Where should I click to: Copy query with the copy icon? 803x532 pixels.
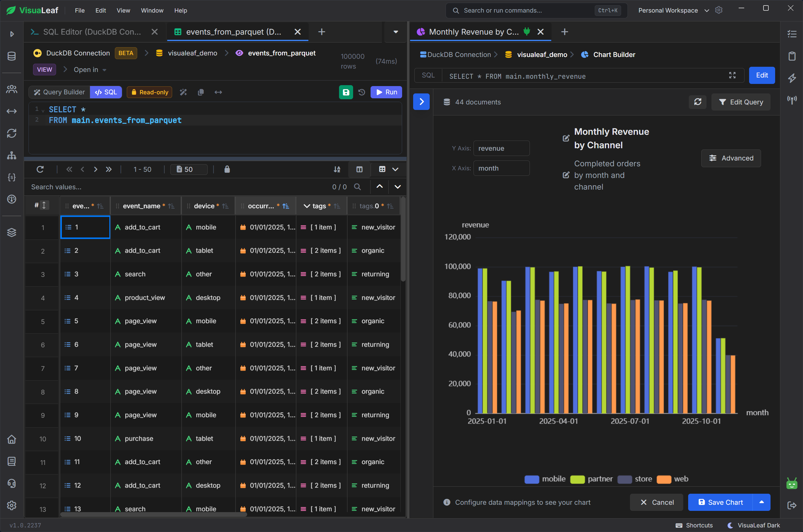click(201, 92)
